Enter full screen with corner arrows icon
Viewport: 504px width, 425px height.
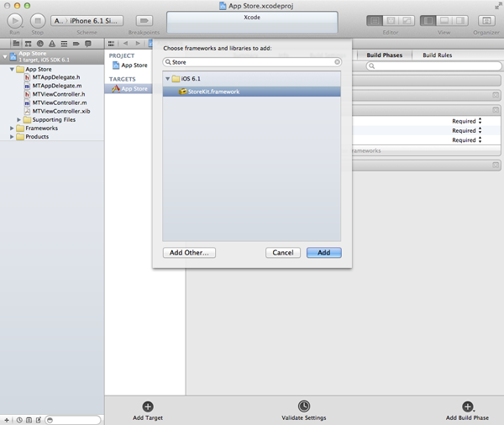[x=498, y=6]
